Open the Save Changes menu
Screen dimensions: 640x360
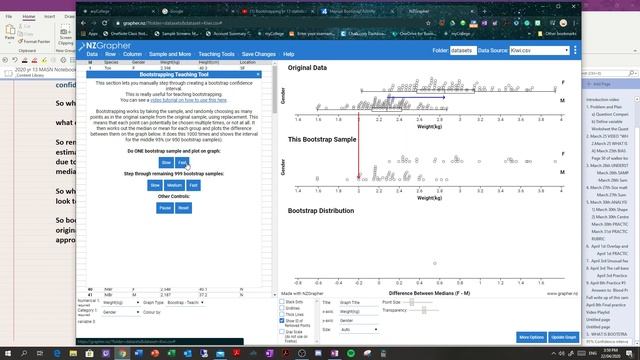tap(258, 54)
